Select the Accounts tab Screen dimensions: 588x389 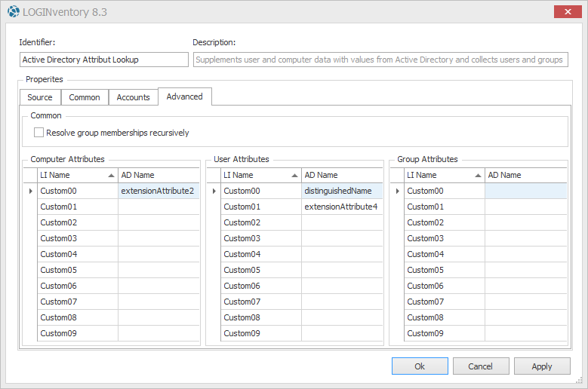click(x=133, y=97)
